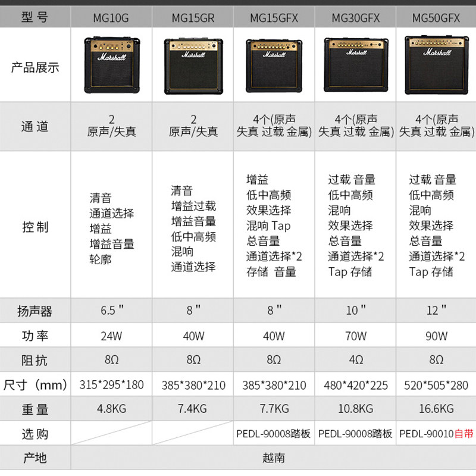Click the MG30GFX amplifier product image
The image size is (476, 476).
click(x=355, y=65)
